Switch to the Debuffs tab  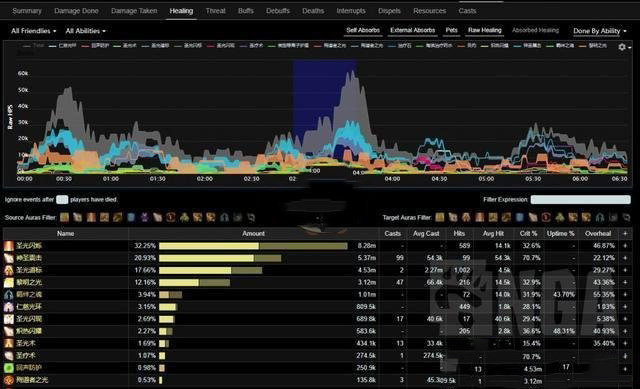point(278,11)
